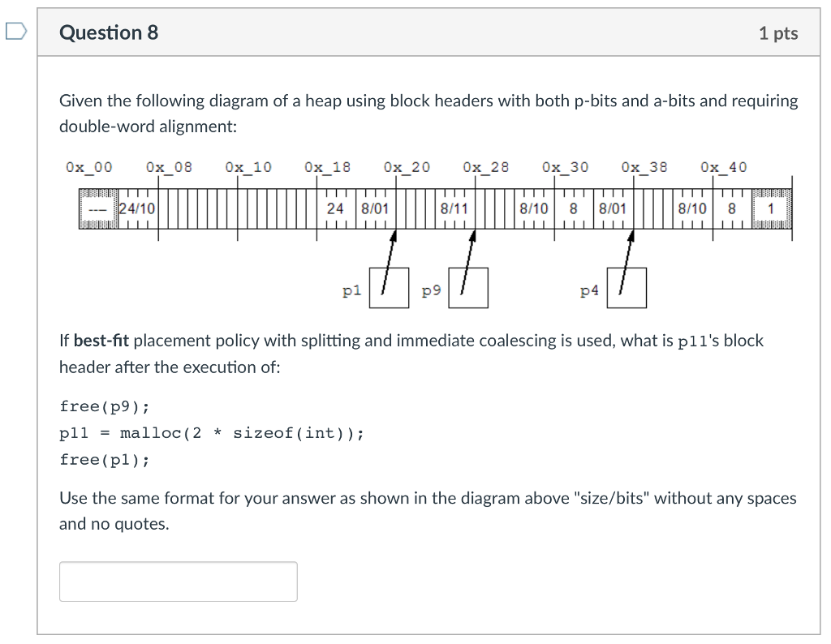
Task: Click the Question 8 heading
Action: point(108,33)
